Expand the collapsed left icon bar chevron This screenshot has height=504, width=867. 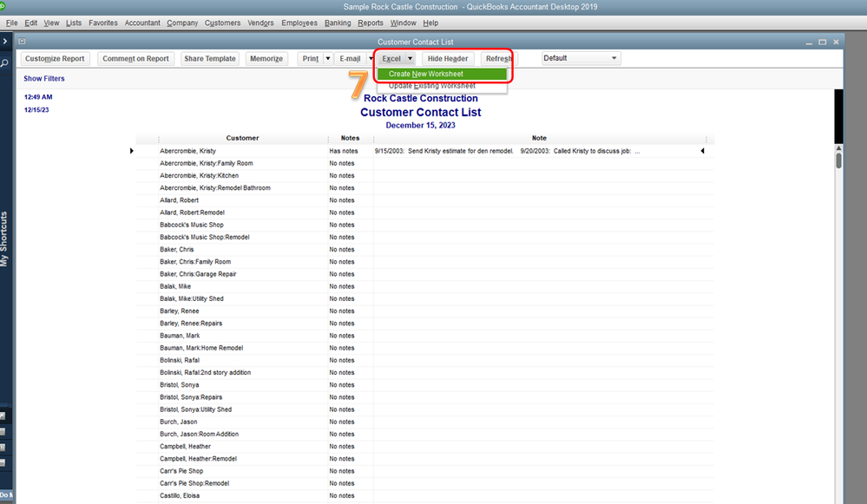pos(5,42)
